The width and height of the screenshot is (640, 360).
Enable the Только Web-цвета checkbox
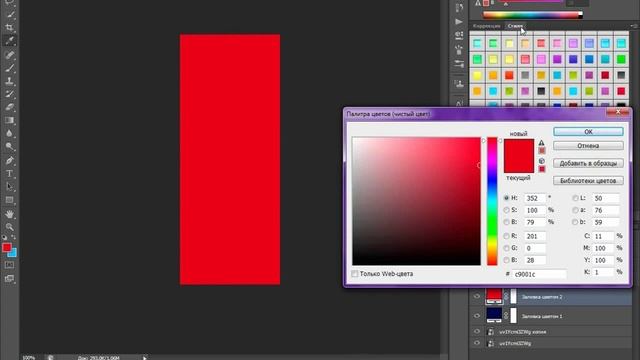(355, 274)
